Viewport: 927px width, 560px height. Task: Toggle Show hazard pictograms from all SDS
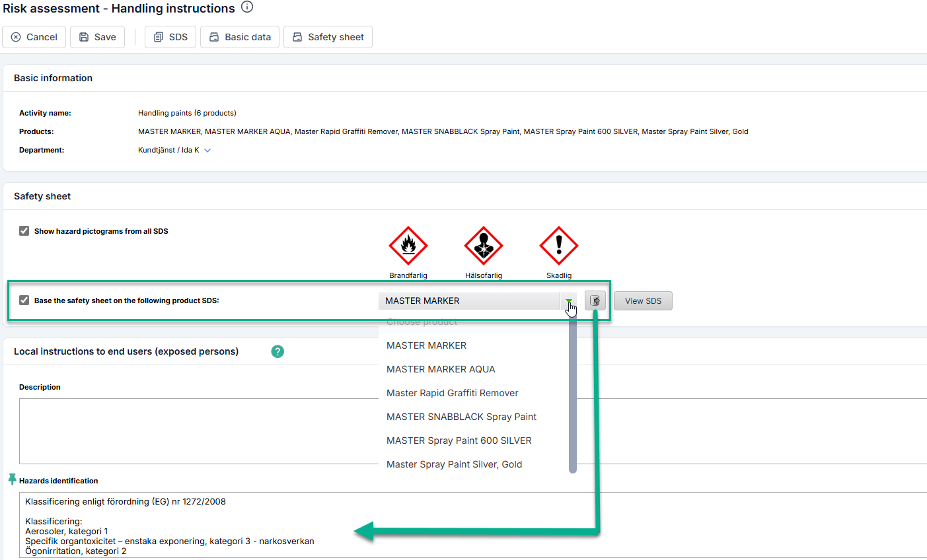pos(24,231)
